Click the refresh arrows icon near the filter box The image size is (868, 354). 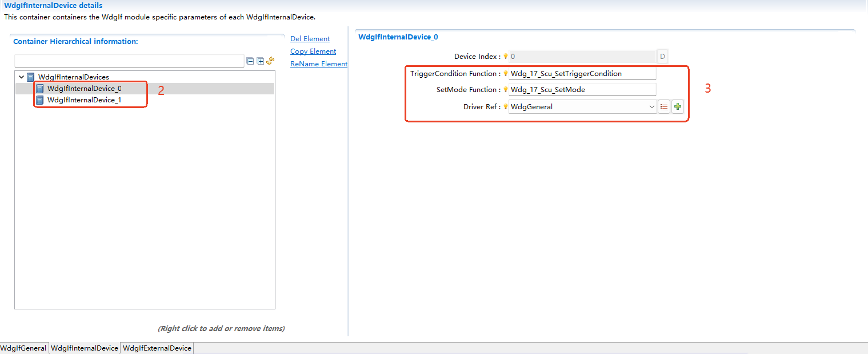point(270,61)
